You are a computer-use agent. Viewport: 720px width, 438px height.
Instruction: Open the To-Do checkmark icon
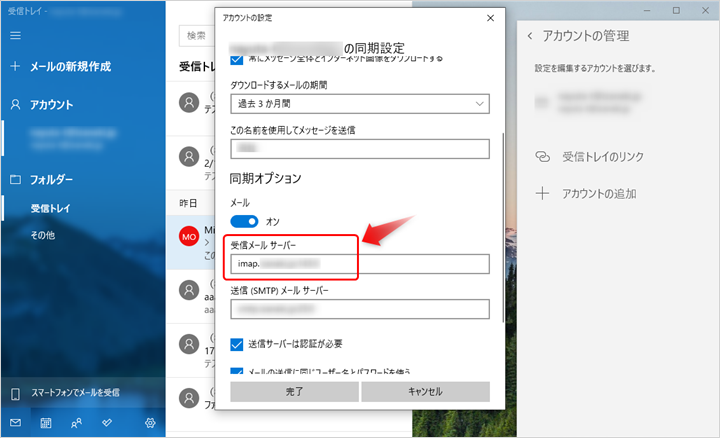point(106,423)
